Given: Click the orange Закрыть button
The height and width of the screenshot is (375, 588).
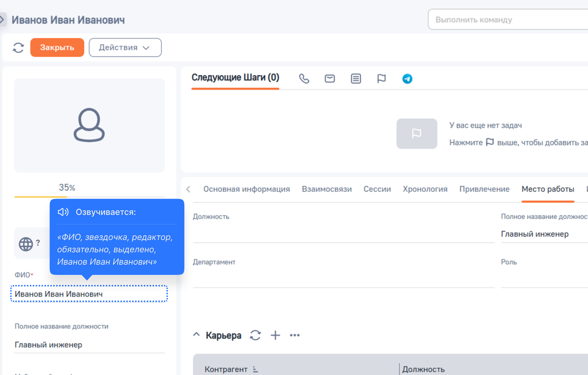Looking at the screenshot, I should 57,47.
